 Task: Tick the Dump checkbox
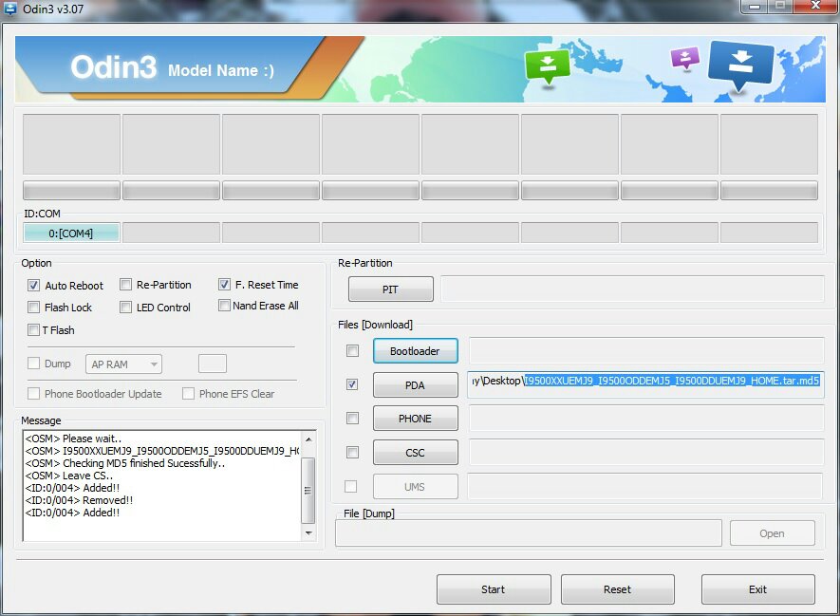click(x=33, y=364)
